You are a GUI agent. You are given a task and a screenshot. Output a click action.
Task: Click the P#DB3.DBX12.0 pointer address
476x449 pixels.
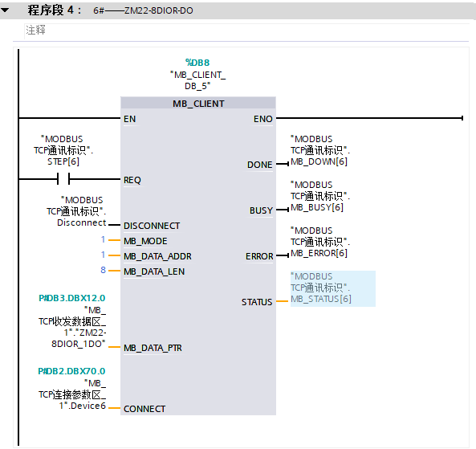click(72, 298)
